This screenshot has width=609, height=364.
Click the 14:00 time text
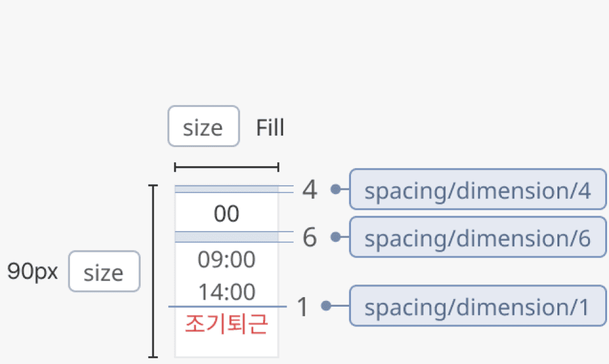226,292
